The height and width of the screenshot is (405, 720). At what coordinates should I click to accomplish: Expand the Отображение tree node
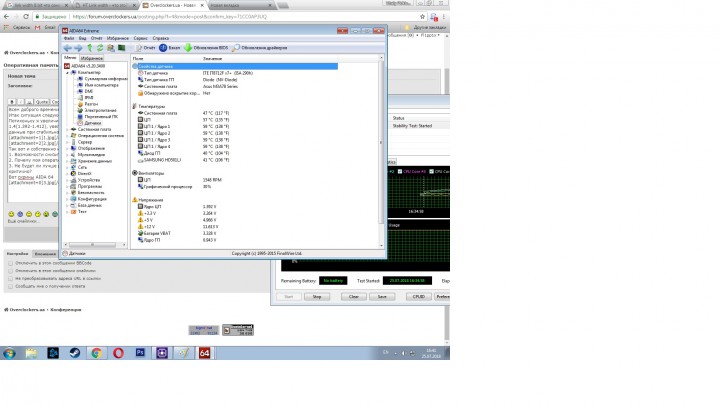(67, 148)
